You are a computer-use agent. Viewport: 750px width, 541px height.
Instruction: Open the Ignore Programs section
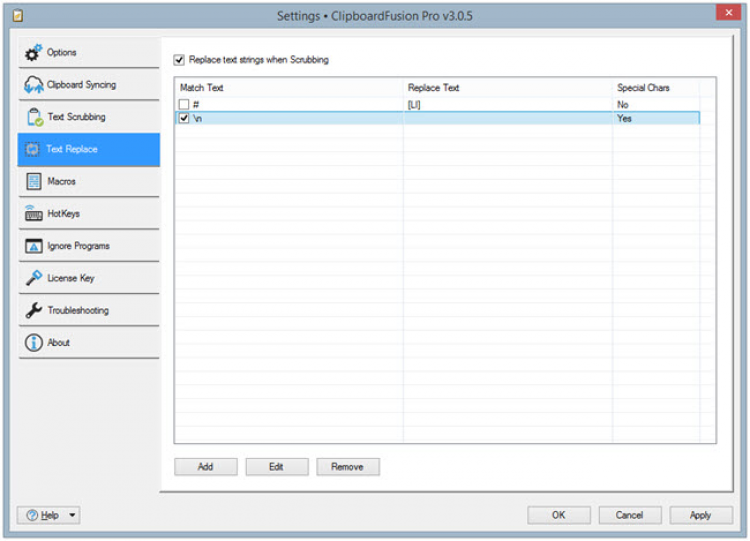point(89,246)
